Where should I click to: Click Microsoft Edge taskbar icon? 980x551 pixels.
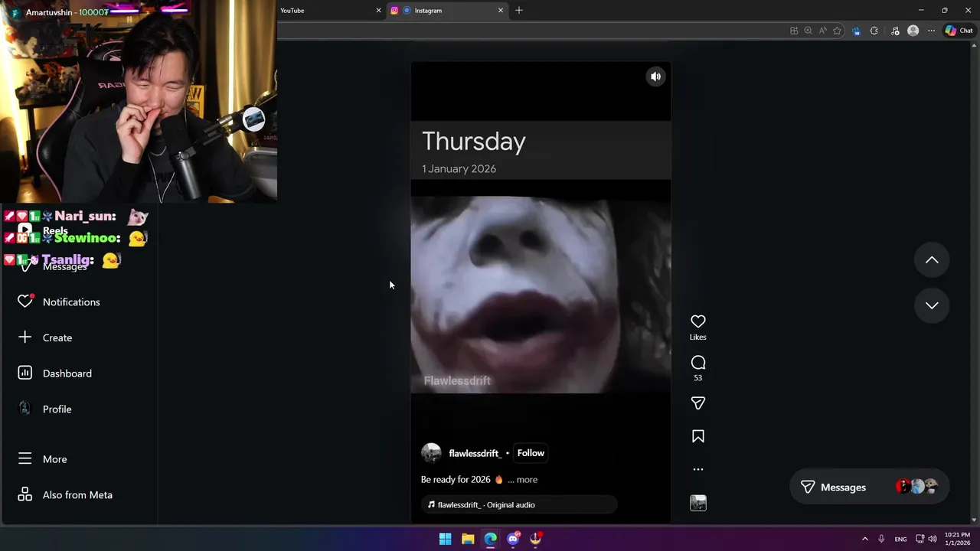point(490,539)
